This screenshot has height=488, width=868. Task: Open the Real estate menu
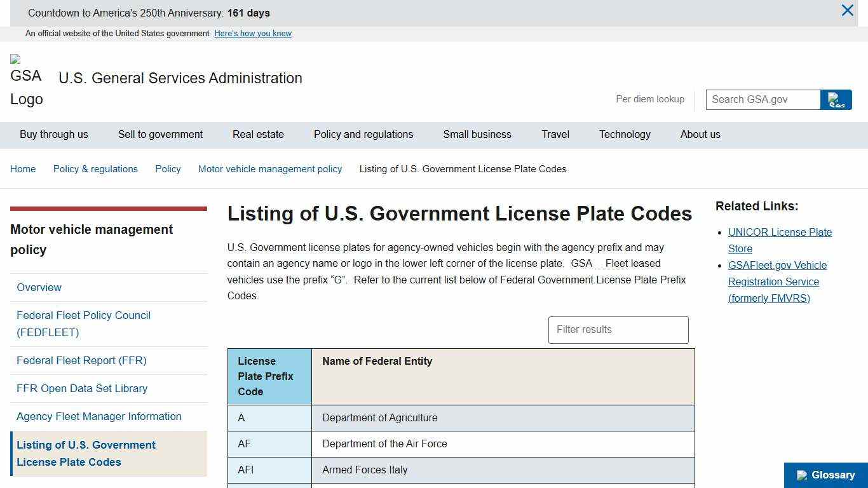258,134
